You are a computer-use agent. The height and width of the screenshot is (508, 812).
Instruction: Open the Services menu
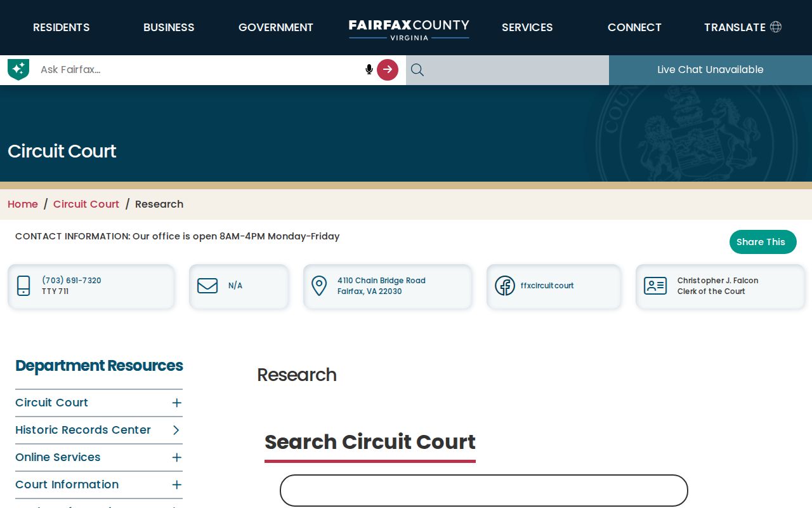point(527,27)
